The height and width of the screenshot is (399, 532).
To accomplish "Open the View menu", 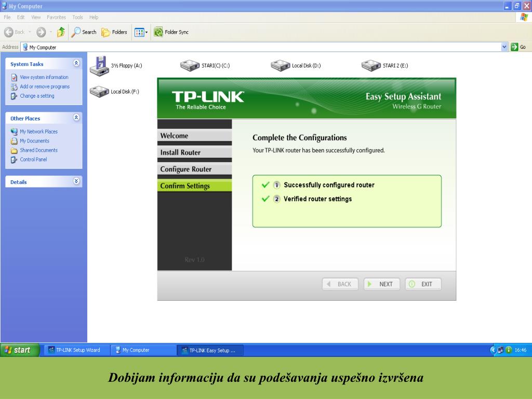I will tap(36, 17).
